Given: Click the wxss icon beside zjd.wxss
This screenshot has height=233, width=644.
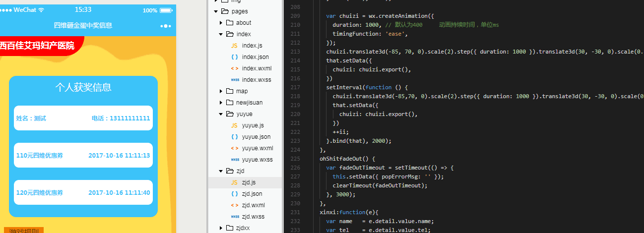Looking at the screenshot, I should (234, 217).
